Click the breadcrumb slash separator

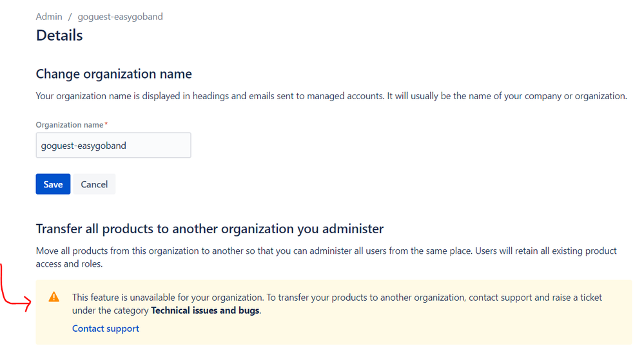(70, 17)
